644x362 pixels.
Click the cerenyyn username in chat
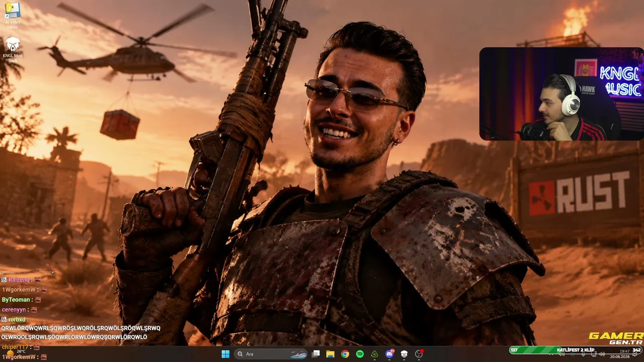point(15,310)
